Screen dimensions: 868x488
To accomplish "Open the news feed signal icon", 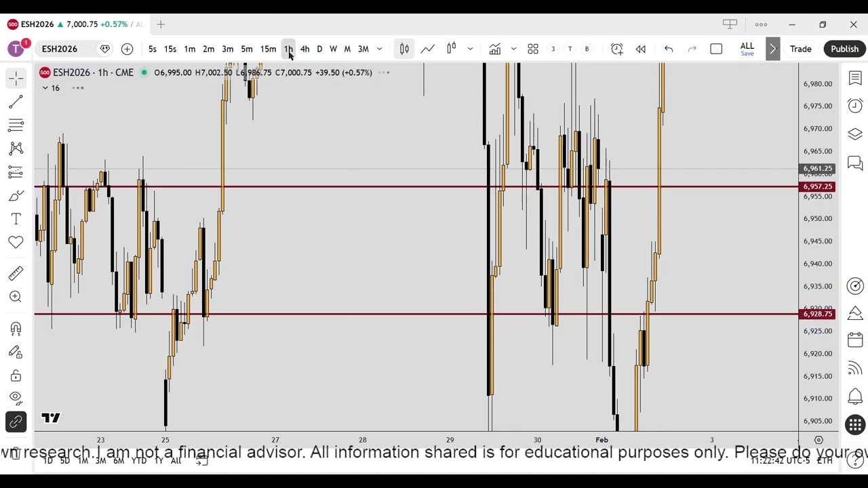I will tap(855, 368).
